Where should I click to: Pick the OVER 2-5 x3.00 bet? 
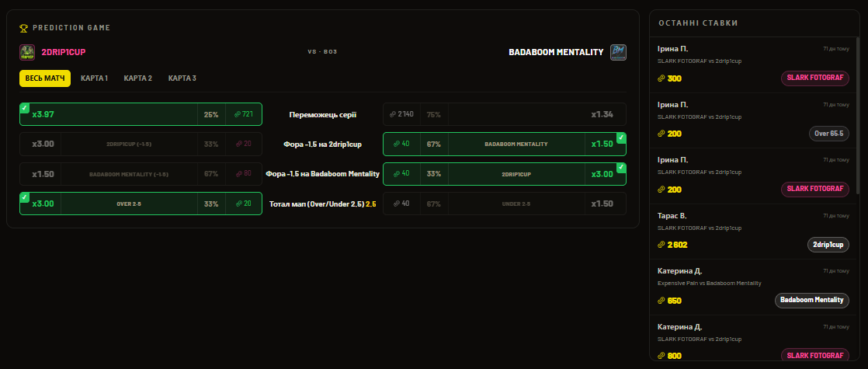tap(141, 204)
